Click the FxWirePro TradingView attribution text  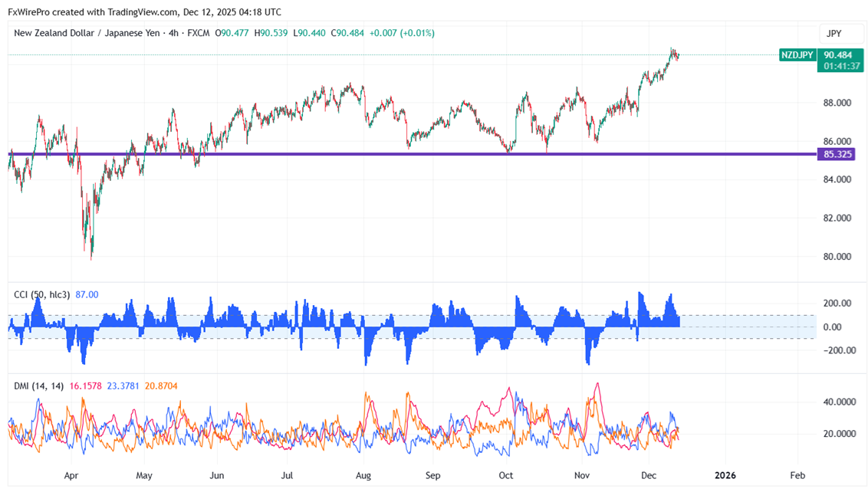click(144, 12)
